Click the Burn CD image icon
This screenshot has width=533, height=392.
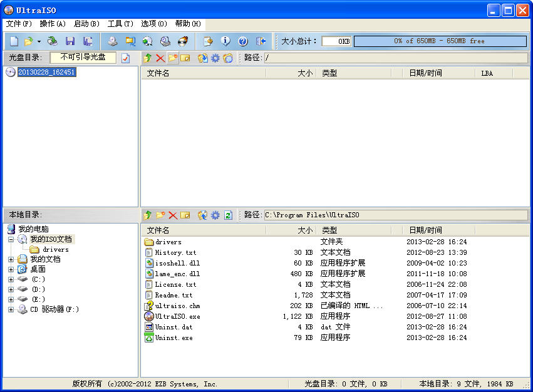[x=183, y=41]
